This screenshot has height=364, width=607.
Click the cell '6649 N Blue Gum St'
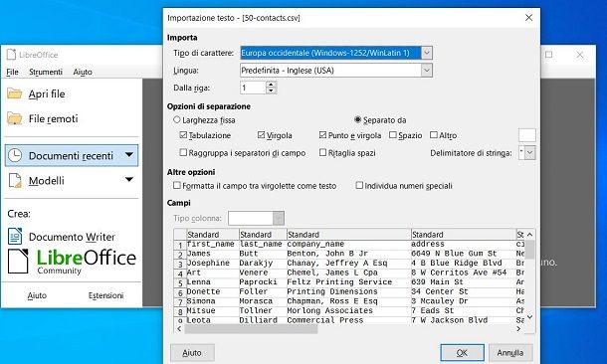pos(454,254)
